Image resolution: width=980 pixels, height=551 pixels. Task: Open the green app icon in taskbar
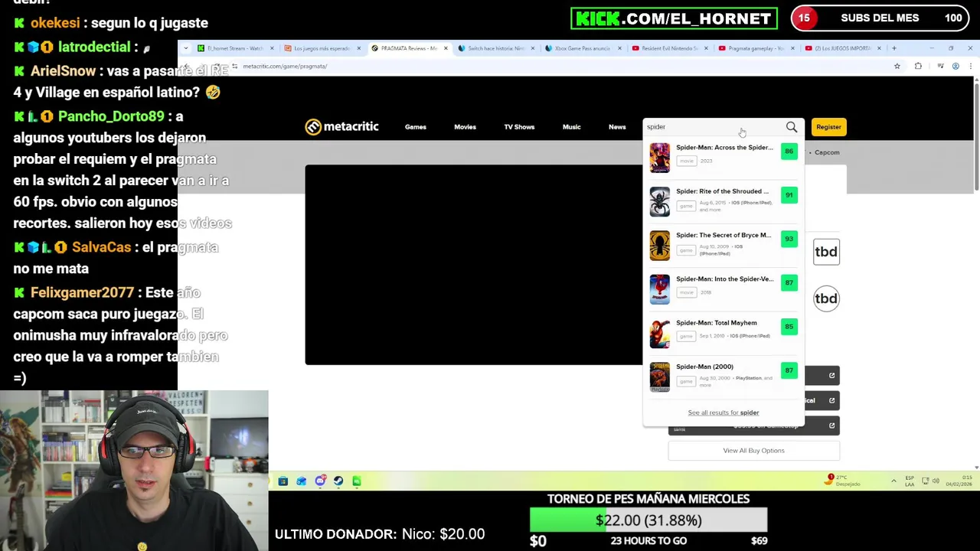[357, 481]
